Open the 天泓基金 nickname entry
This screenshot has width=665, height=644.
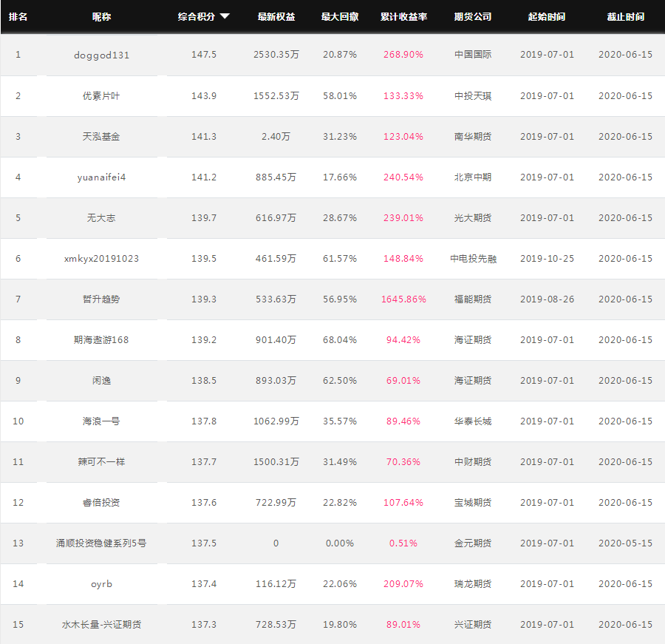[101, 137]
